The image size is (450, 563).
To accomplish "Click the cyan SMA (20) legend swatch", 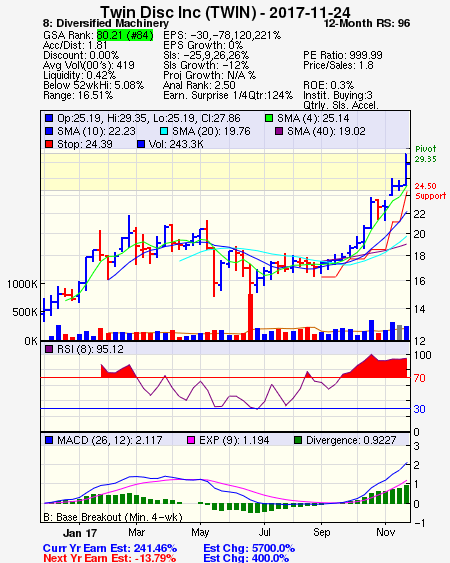I will point(164,131).
